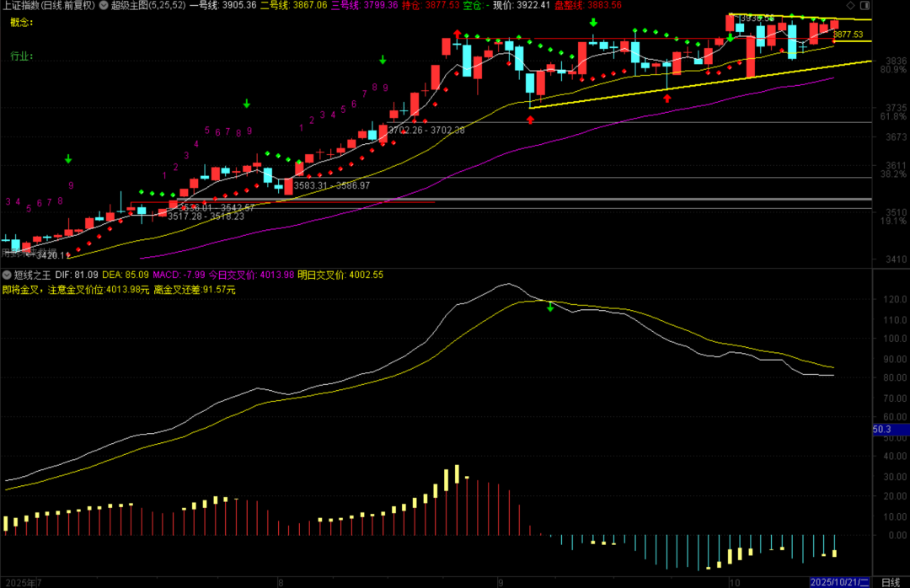Click the red up arrow at the September peak
This screenshot has width=910, height=588.
tap(457, 35)
